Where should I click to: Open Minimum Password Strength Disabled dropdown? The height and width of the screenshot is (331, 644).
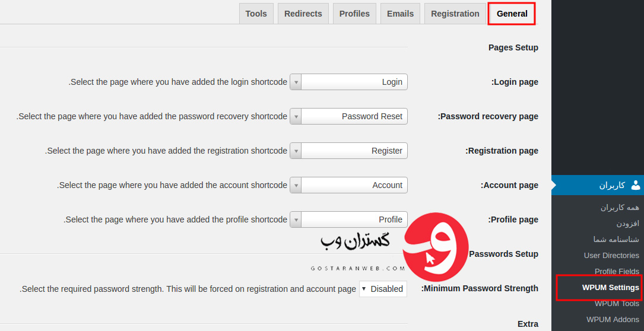click(x=383, y=289)
